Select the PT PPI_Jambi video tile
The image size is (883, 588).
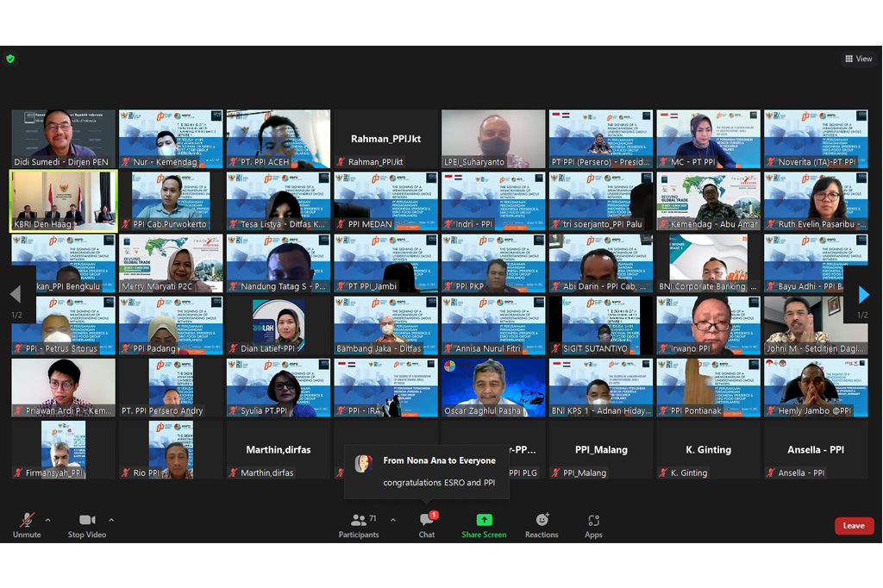(385, 264)
